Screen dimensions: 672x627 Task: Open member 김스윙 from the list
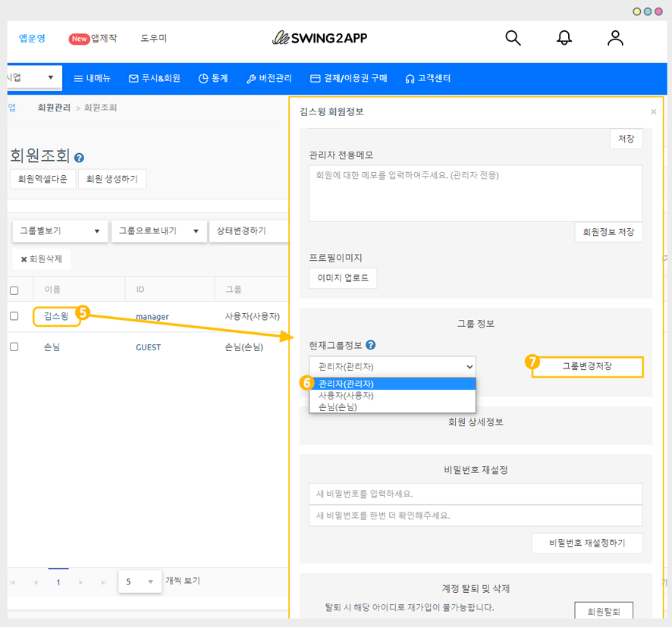point(56,316)
